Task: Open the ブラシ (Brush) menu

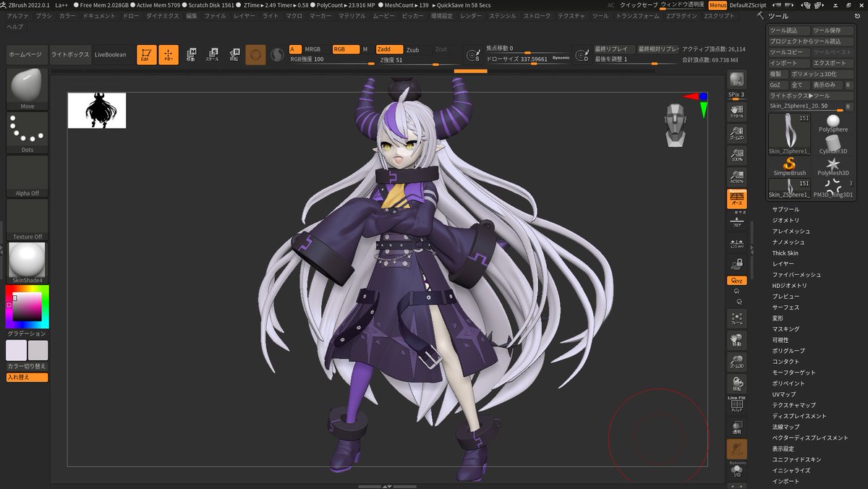Action: (x=43, y=15)
